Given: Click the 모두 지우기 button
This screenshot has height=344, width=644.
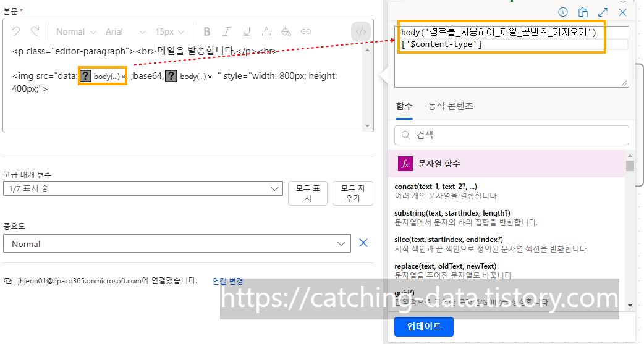Looking at the screenshot, I should 353,193.
